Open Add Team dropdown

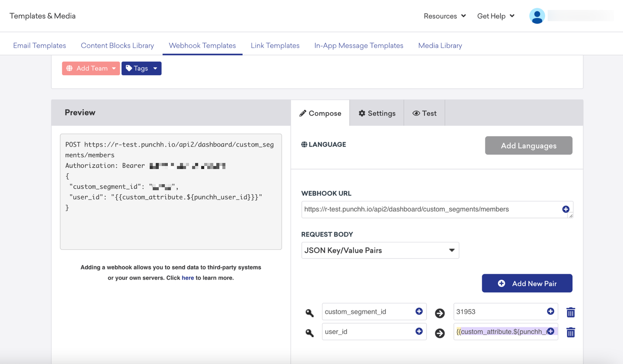91,68
